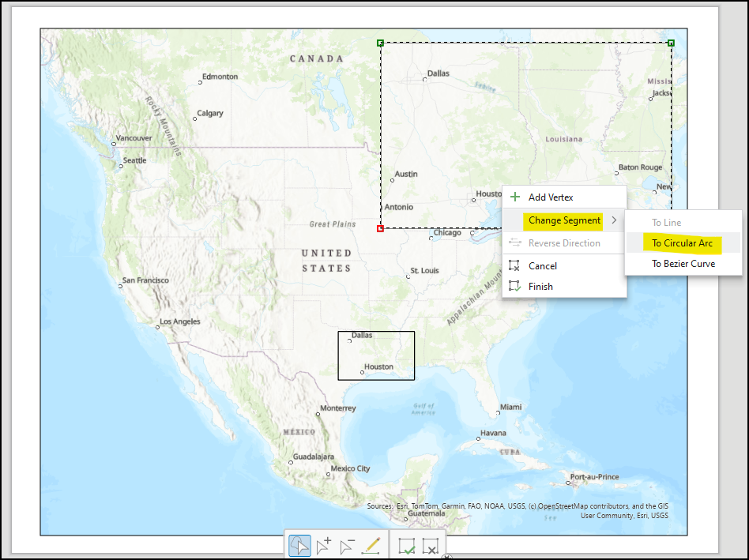Open the Change Segment submenu chevron

click(x=612, y=221)
